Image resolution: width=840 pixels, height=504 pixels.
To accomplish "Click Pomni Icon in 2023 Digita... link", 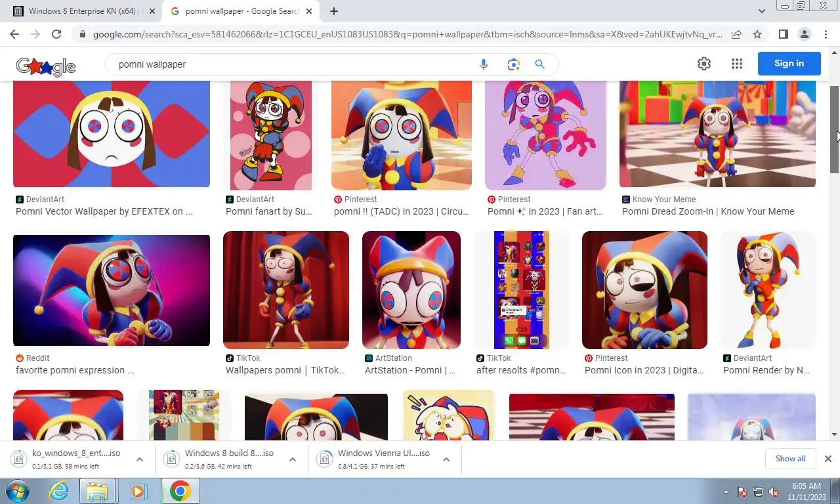I will click(644, 370).
